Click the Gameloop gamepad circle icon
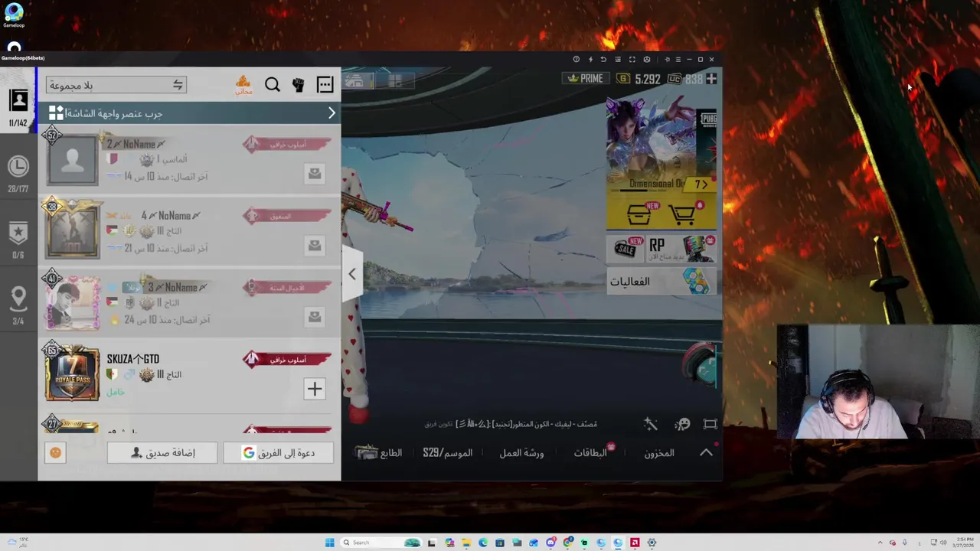 click(x=647, y=60)
